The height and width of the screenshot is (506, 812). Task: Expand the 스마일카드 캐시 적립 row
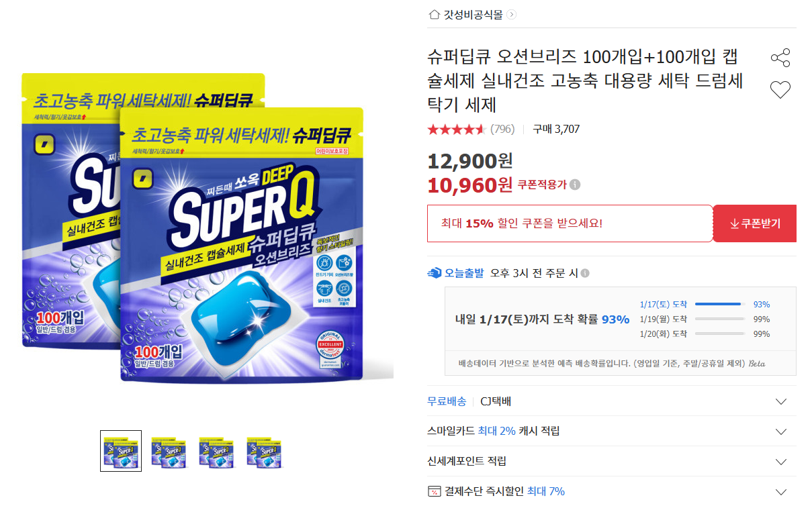780,431
